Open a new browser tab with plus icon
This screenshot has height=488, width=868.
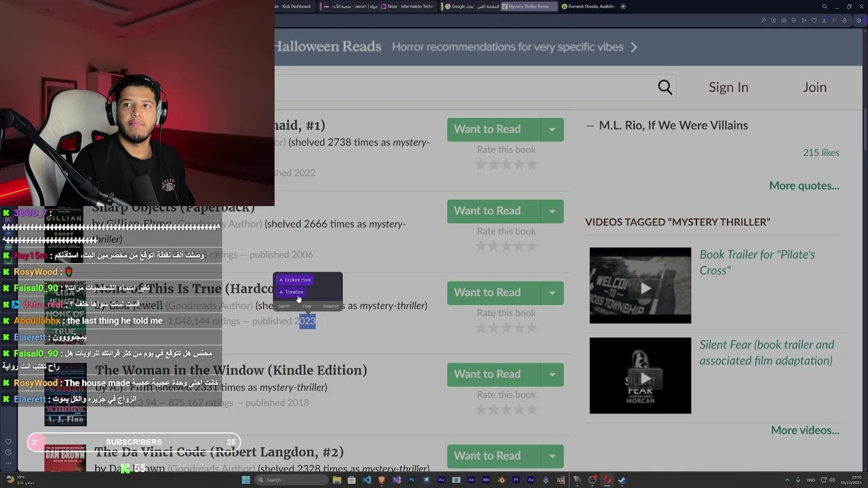623,6
